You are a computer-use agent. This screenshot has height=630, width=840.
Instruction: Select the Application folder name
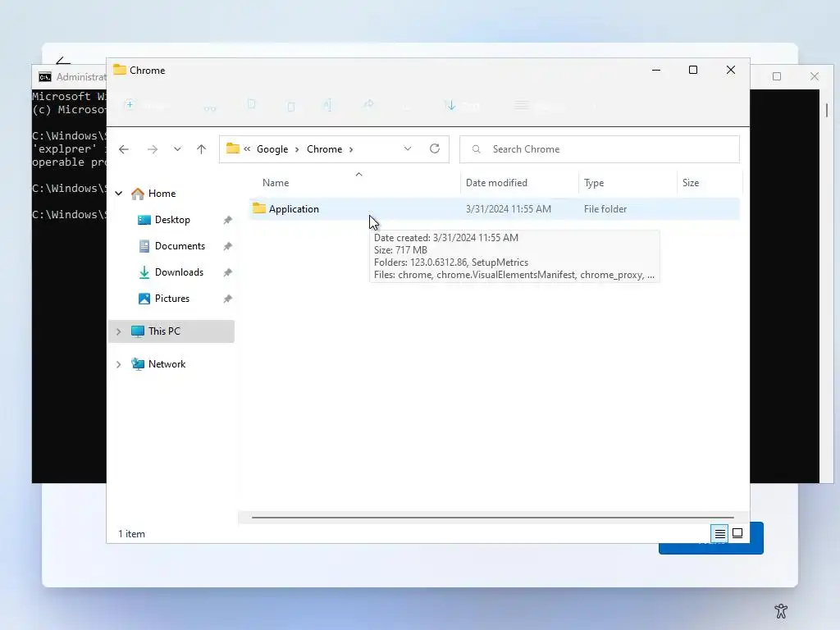click(x=294, y=209)
